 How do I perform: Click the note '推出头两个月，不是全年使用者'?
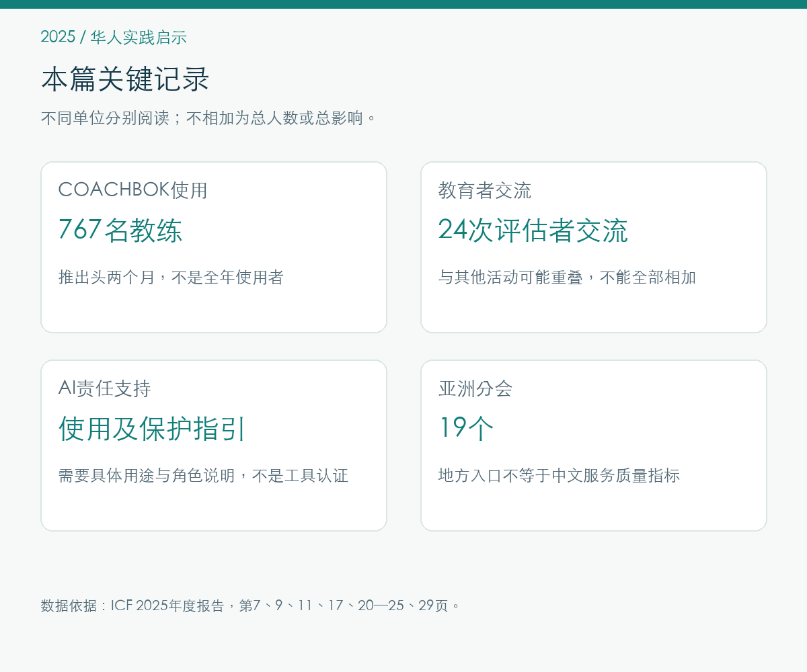[171, 277]
